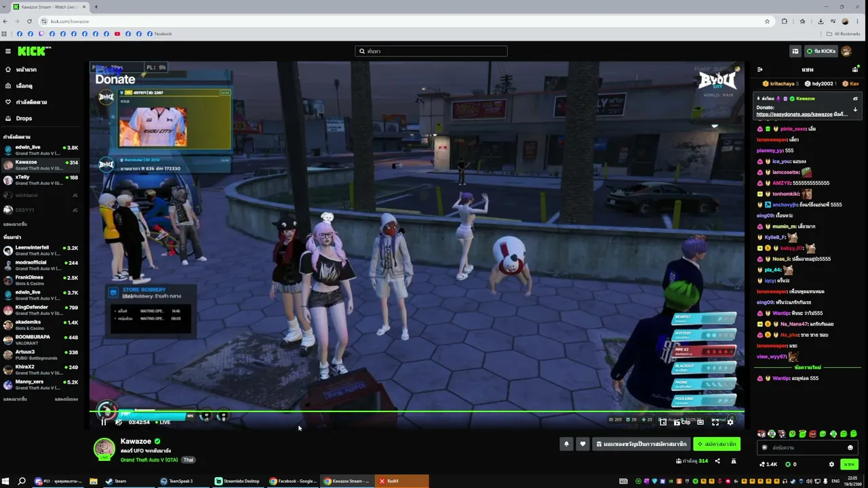Open Kawazoe channel name link

click(x=136, y=441)
